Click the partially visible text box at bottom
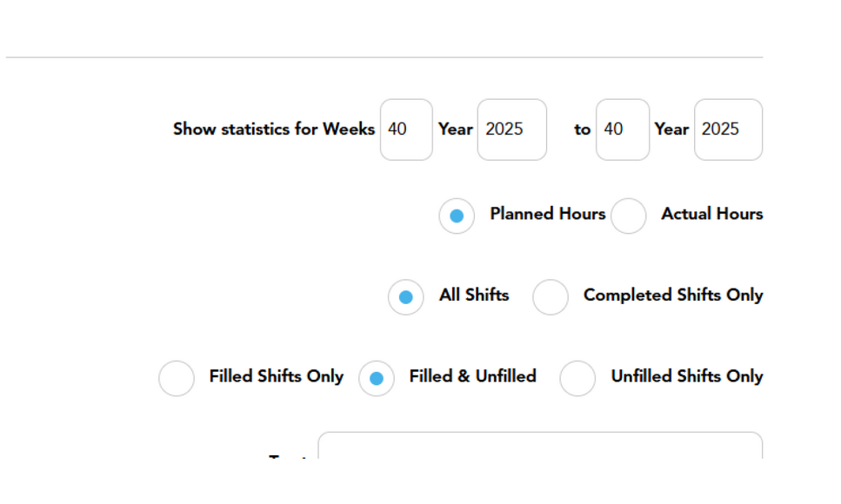 540,446
